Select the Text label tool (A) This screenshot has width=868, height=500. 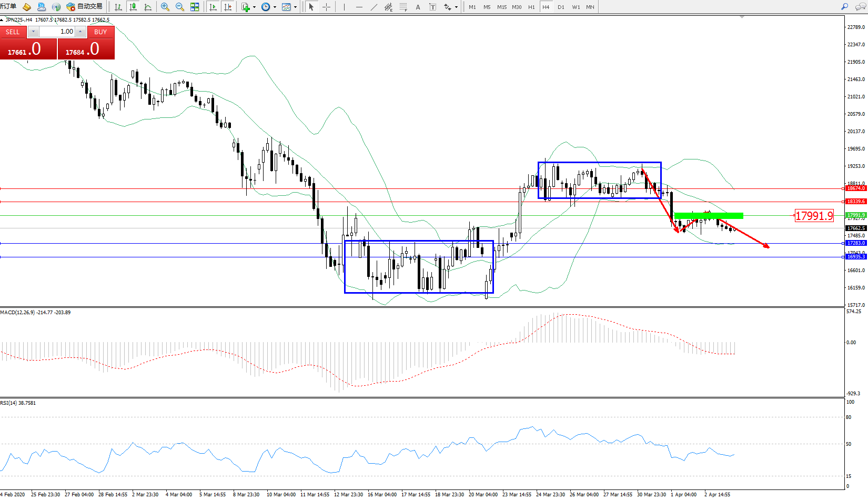pos(418,7)
